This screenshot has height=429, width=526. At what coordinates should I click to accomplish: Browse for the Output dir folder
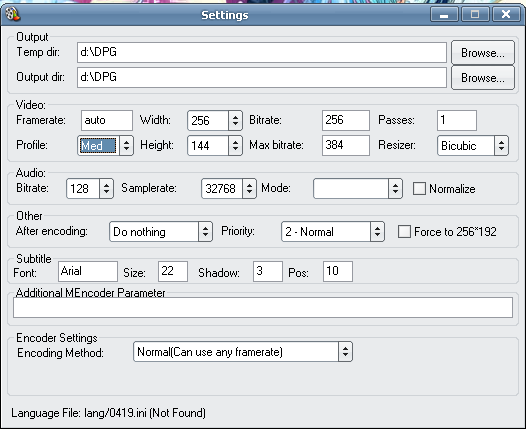[x=483, y=78]
